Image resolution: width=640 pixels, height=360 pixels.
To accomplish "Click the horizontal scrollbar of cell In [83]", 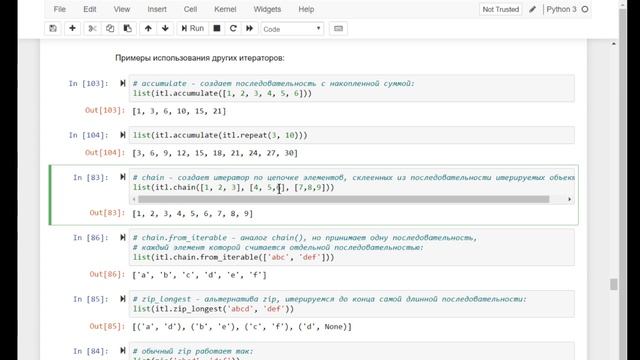I will click(x=344, y=199).
